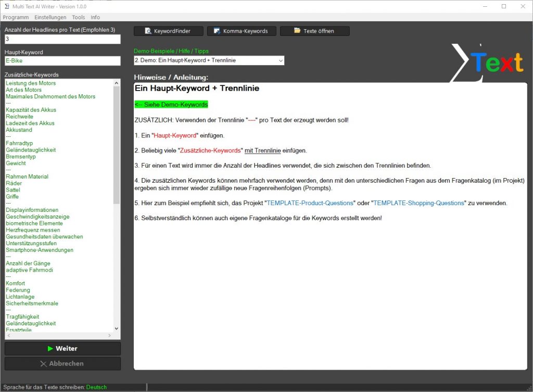Click the KeywordFinder magnifier icon
The image size is (533, 392).
[x=148, y=31]
